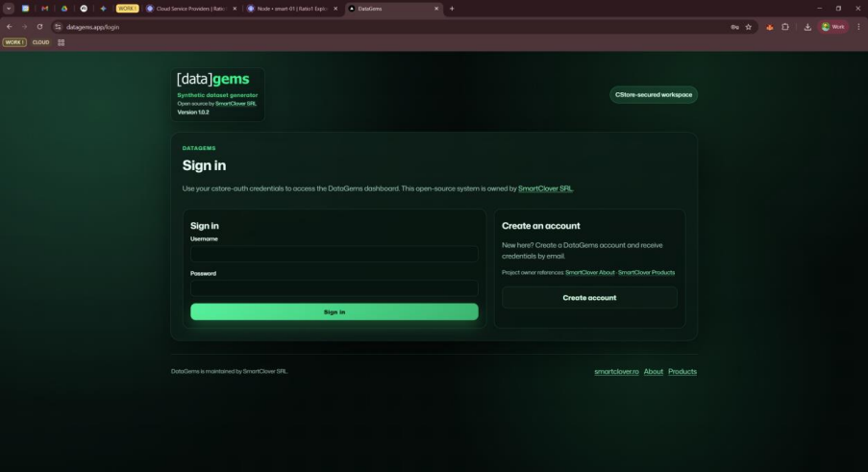Switch to the pinned Gmail tab
Image resolution: width=868 pixels, height=472 pixels.
[x=45, y=9]
